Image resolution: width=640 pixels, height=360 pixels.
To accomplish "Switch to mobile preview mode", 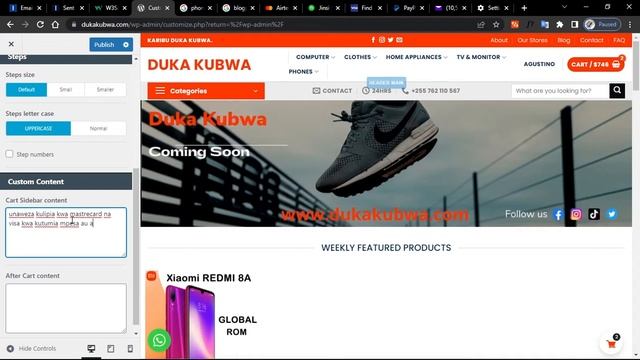I will 130,349.
